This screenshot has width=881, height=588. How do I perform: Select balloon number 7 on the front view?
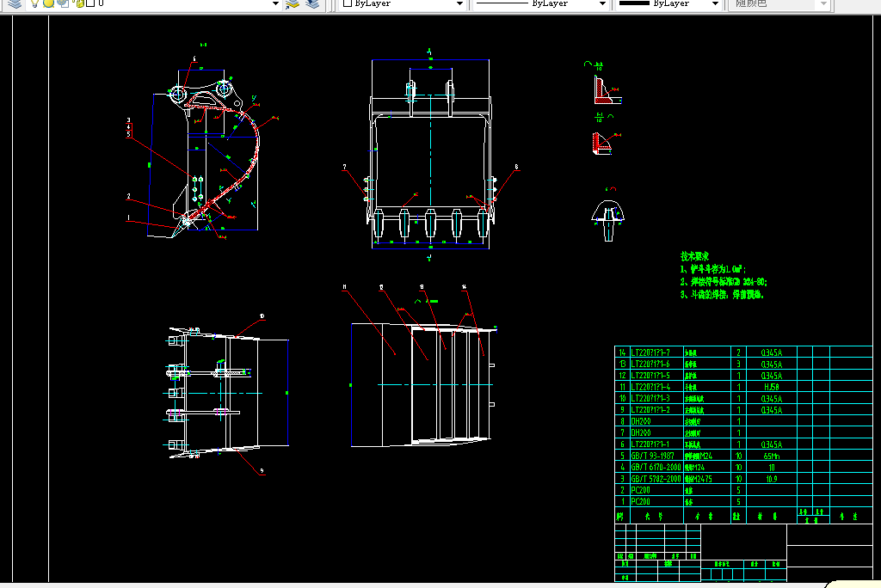click(344, 168)
